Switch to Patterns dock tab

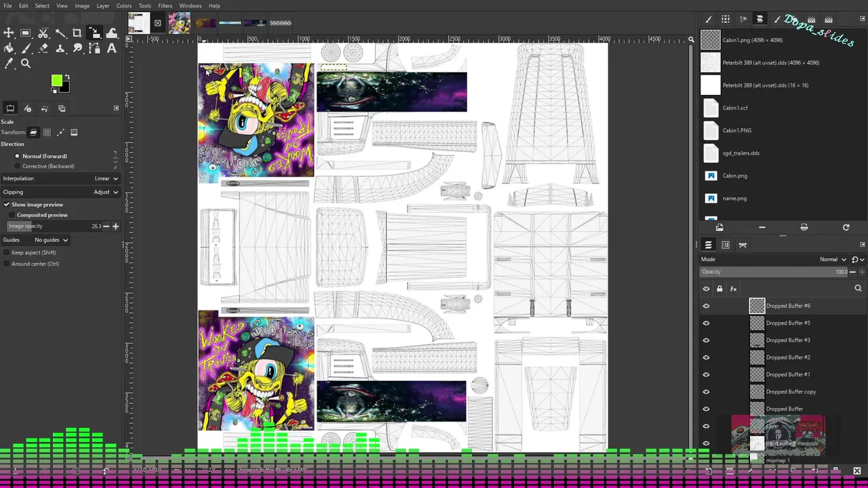coord(726,20)
